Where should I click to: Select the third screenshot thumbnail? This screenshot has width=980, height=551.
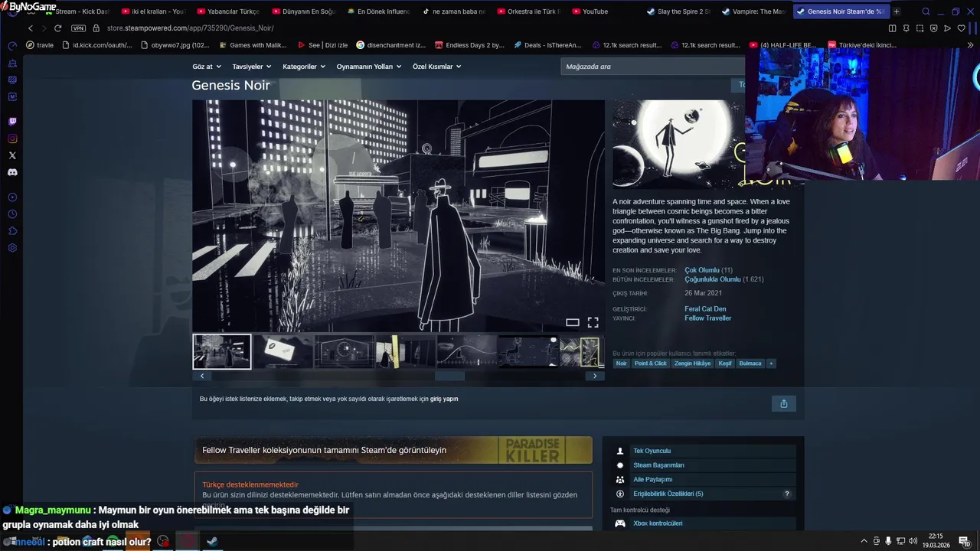click(345, 351)
